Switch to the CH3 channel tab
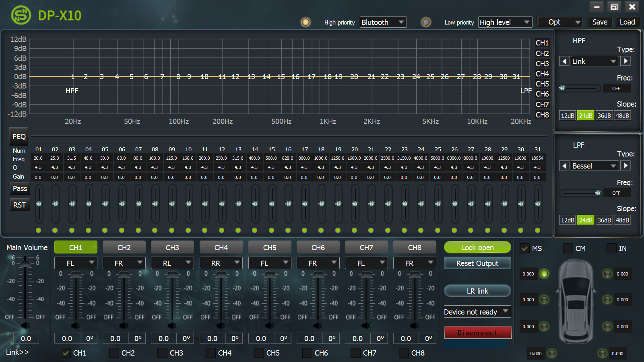 [x=172, y=247]
